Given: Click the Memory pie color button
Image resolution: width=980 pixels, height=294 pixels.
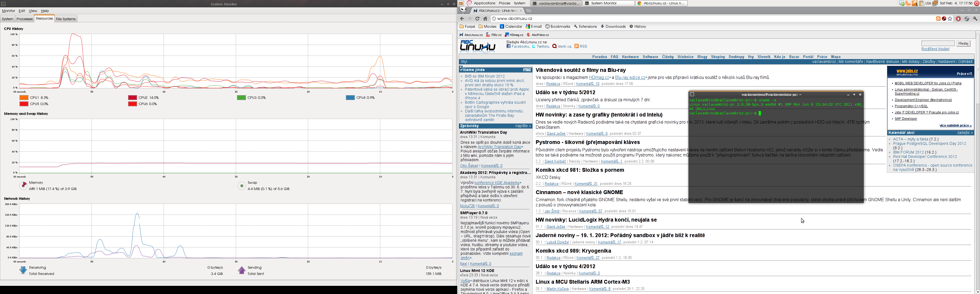Looking at the screenshot, I should 23,186.
